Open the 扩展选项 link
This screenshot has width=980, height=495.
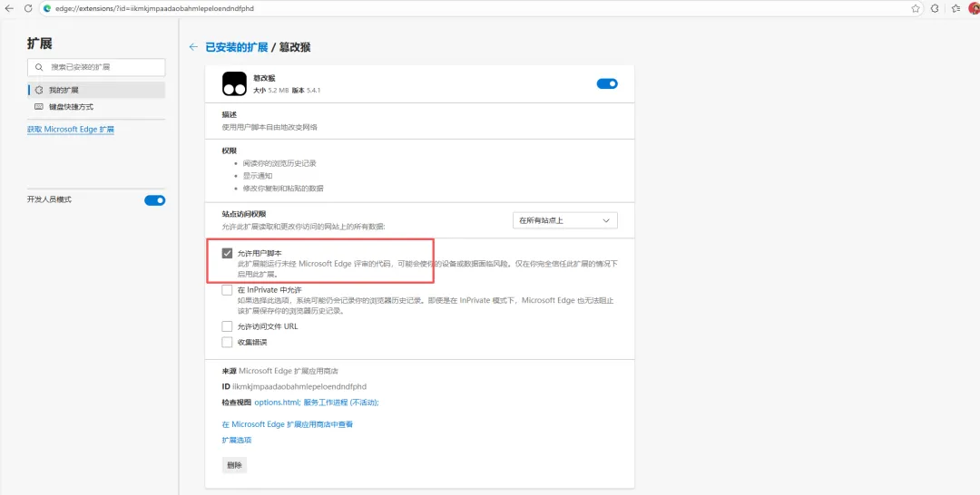(237, 440)
